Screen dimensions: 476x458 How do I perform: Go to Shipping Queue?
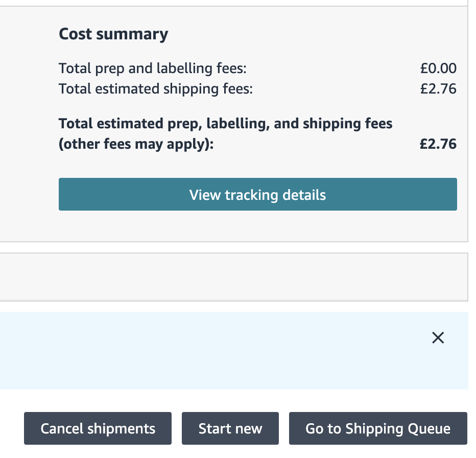378,428
